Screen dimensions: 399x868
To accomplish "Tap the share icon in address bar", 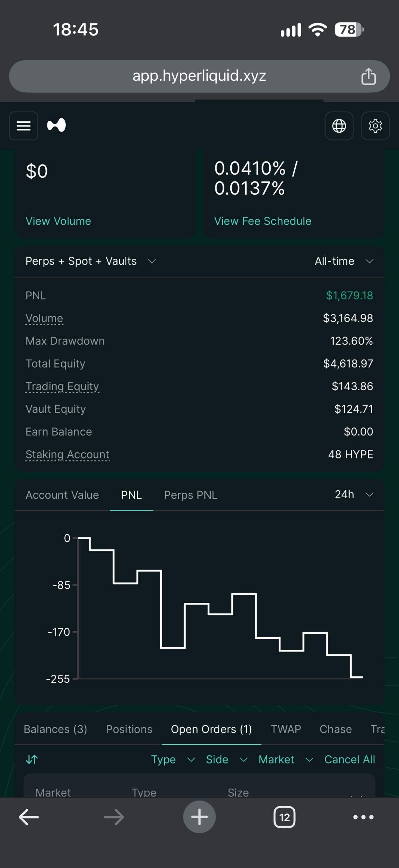I will tap(369, 76).
